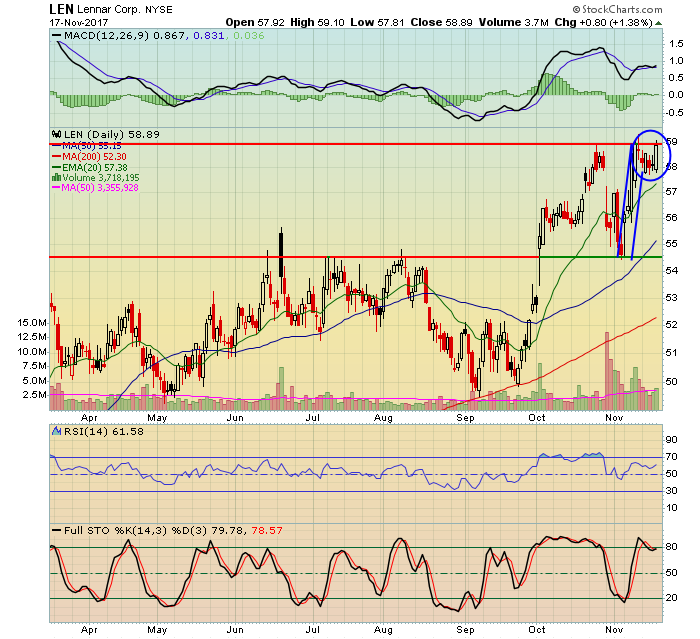Click the blue "0.831" MACD signal value
The width and height of the screenshot is (700, 639).
coord(209,36)
